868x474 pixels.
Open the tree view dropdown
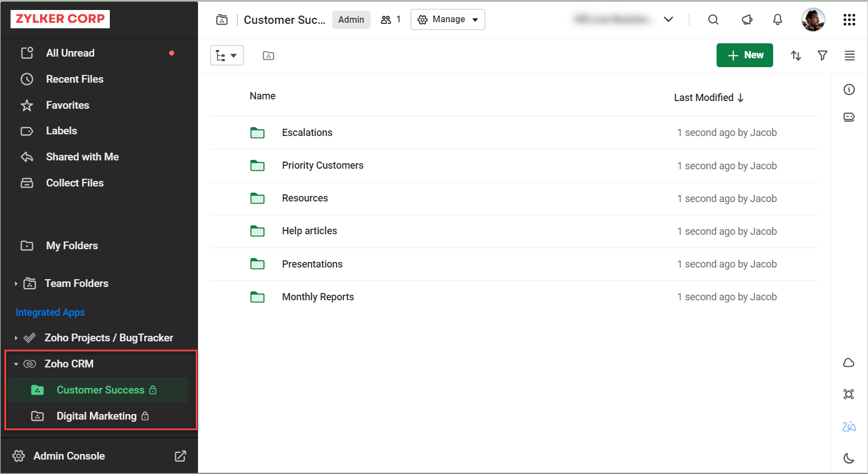click(x=227, y=56)
